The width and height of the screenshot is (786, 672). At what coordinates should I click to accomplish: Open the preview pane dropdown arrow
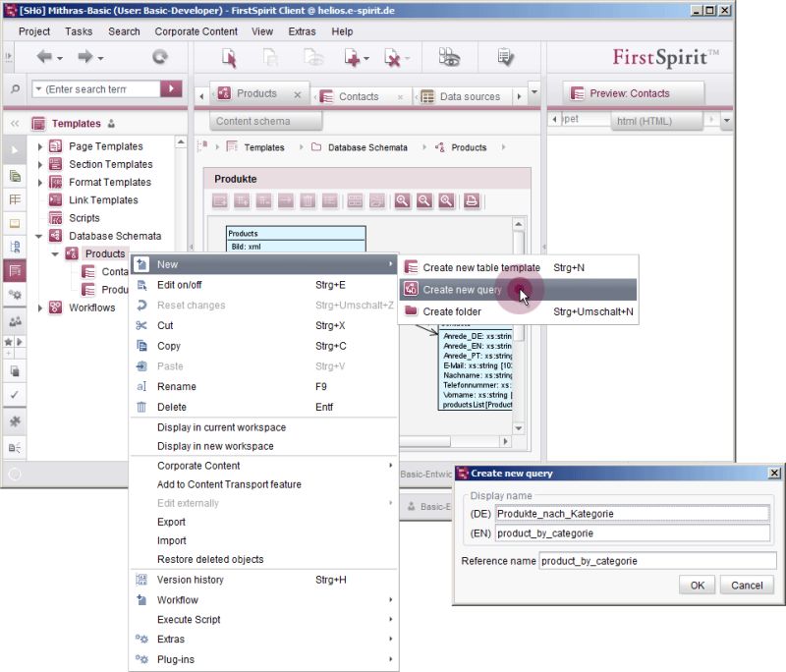pos(726,121)
